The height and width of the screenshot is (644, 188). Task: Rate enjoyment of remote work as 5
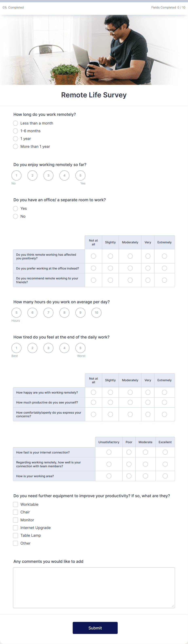pyautogui.click(x=80, y=175)
